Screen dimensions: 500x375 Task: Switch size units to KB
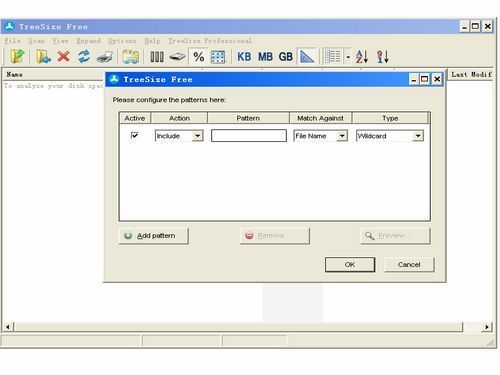coord(244,57)
